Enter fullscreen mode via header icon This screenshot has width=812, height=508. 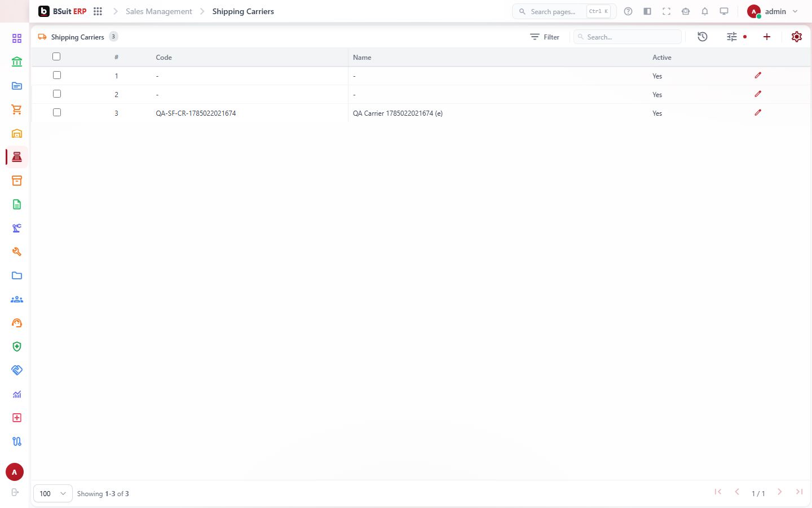click(667, 11)
